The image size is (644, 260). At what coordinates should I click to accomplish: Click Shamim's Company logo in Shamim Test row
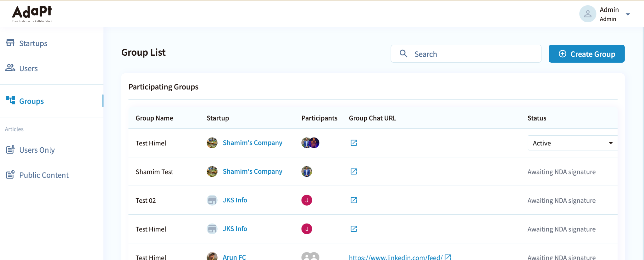click(212, 172)
